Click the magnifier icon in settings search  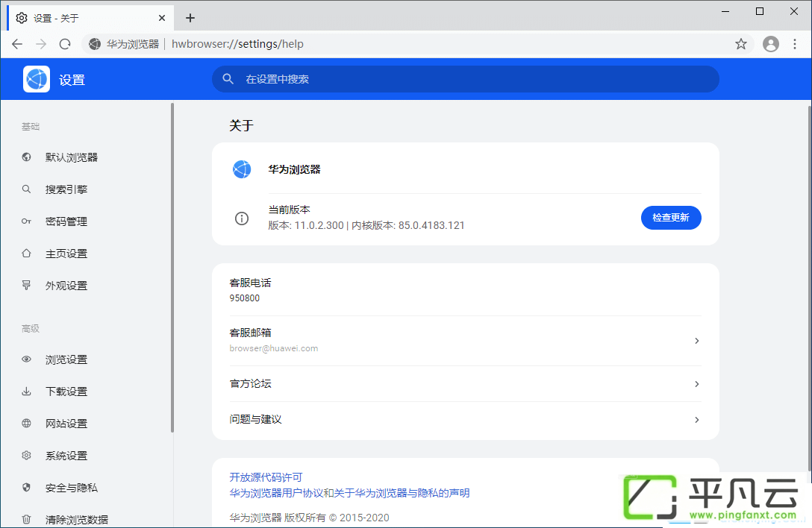point(228,79)
